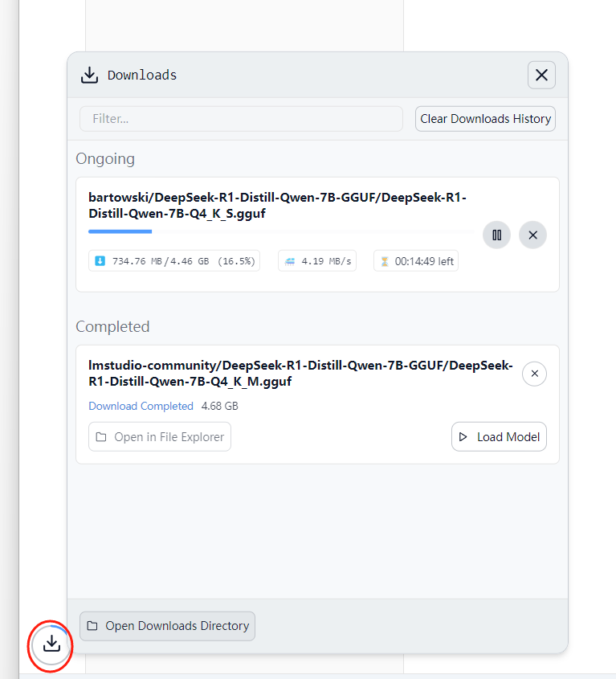Click the Downloads panel title
Viewport: 616px width, 679px height.
[142, 76]
